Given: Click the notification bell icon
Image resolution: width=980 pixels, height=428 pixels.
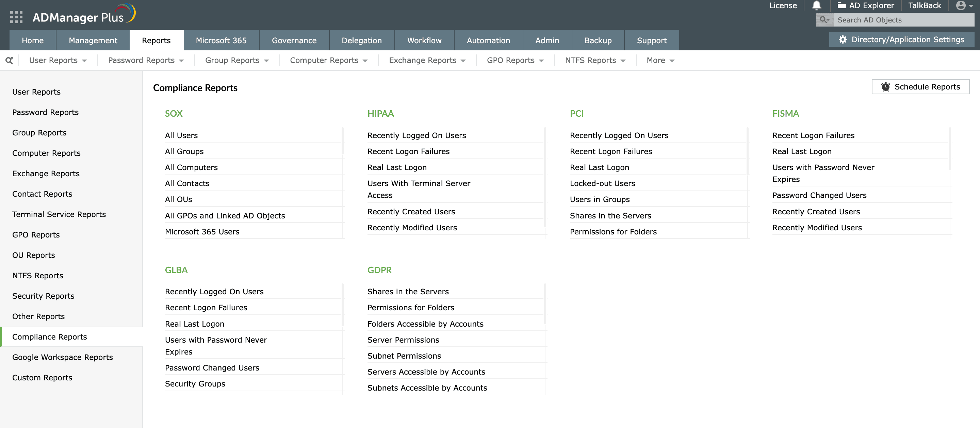Looking at the screenshot, I should point(816,5).
